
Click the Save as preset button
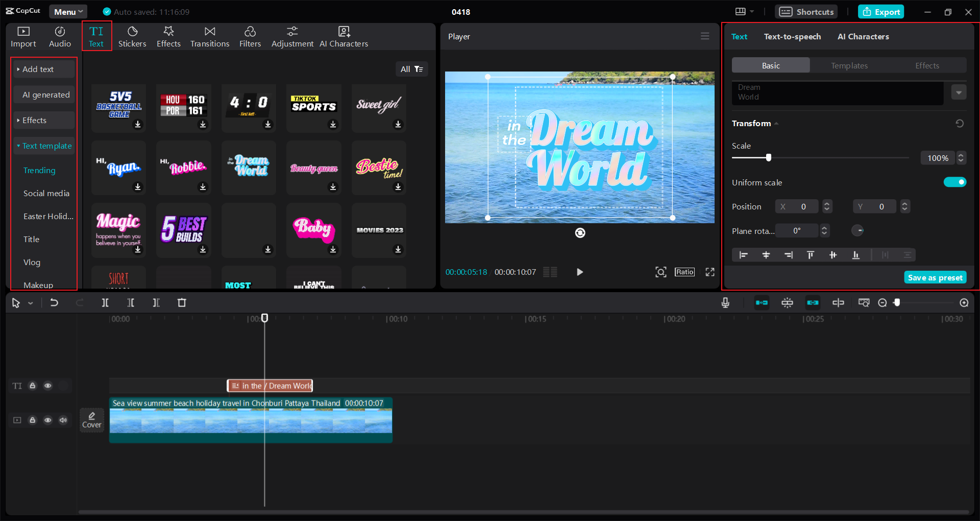pyautogui.click(x=935, y=277)
